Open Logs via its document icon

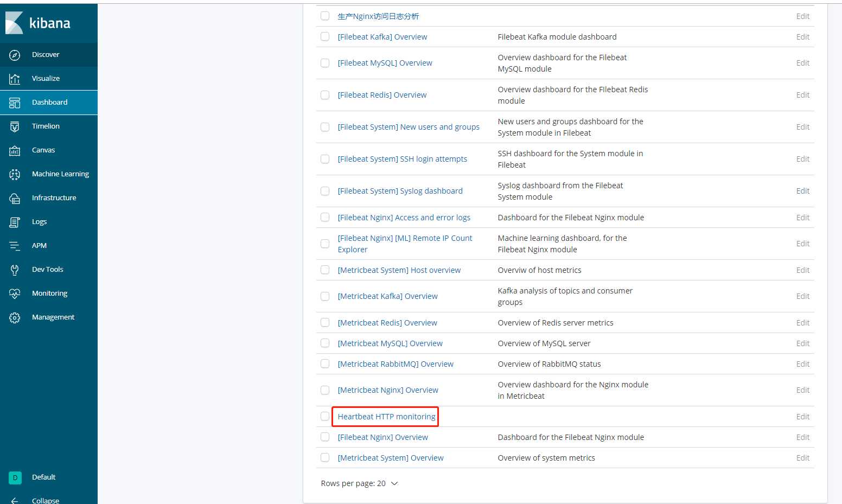pyautogui.click(x=15, y=222)
